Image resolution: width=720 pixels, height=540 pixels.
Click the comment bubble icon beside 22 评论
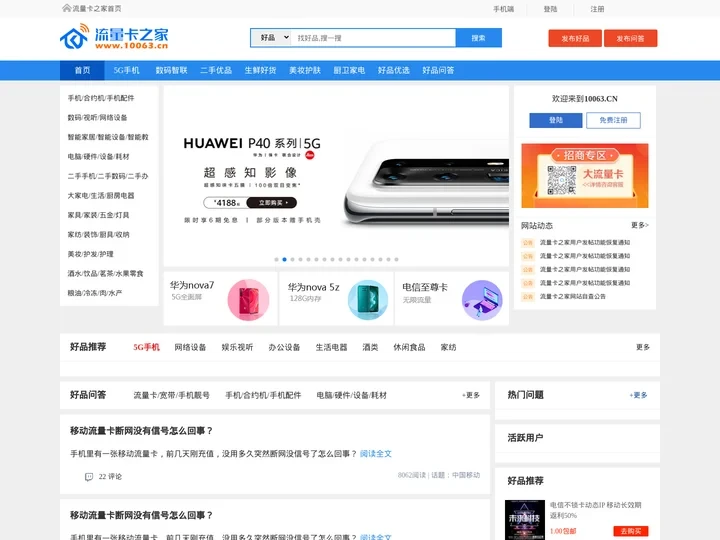[x=89, y=477]
